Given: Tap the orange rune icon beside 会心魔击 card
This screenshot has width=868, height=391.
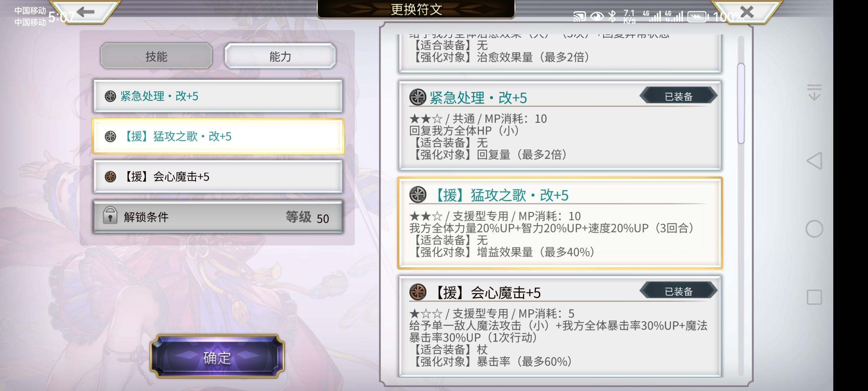Looking at the screenshot, I should pos(418,292).
